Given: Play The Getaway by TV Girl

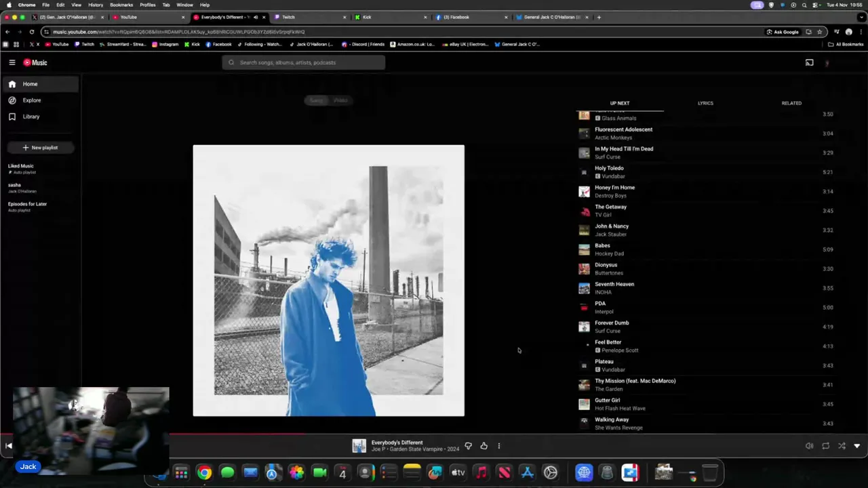Looking at the screenshot, I should coord(705,211).
